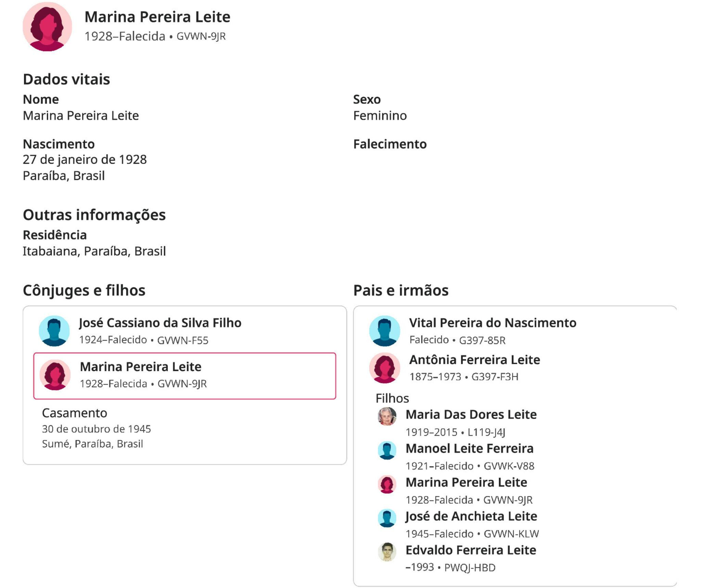
Task: Click Marina's small avatar in the Filhos list
Action: [387, 484]
